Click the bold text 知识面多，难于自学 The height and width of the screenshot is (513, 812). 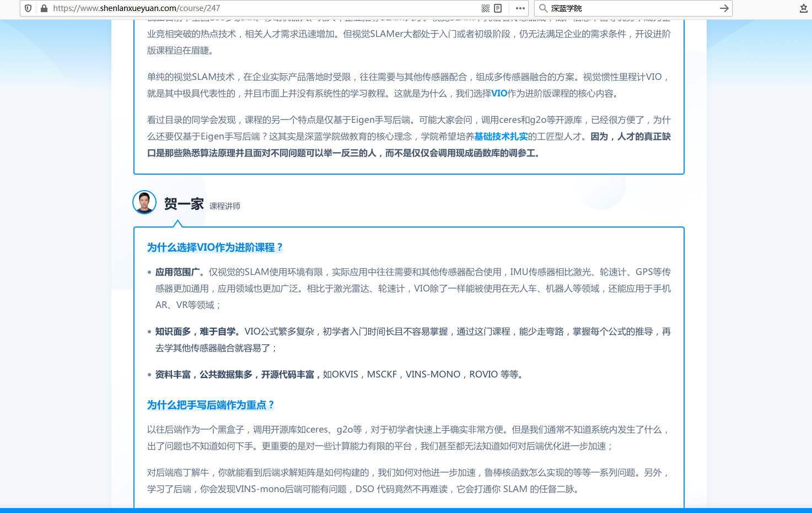click(196, 331)
